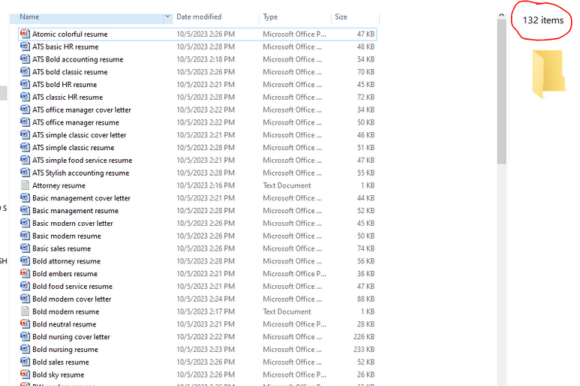Click the Word icon beside Basic modern resume
Image resolution: width=580 pixels, height=386 pixels.
pos(25,236)
